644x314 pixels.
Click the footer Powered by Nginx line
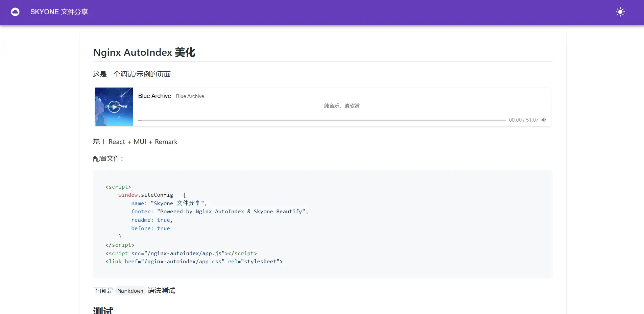[x=219, y=212]
